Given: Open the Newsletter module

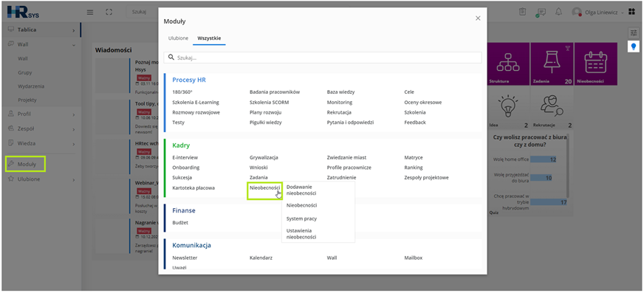Looking at the screenshot, I should (x=185, y=258).
